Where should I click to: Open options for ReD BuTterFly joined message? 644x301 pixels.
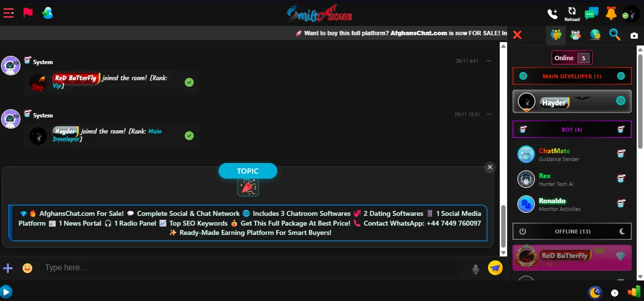(489, 61)
